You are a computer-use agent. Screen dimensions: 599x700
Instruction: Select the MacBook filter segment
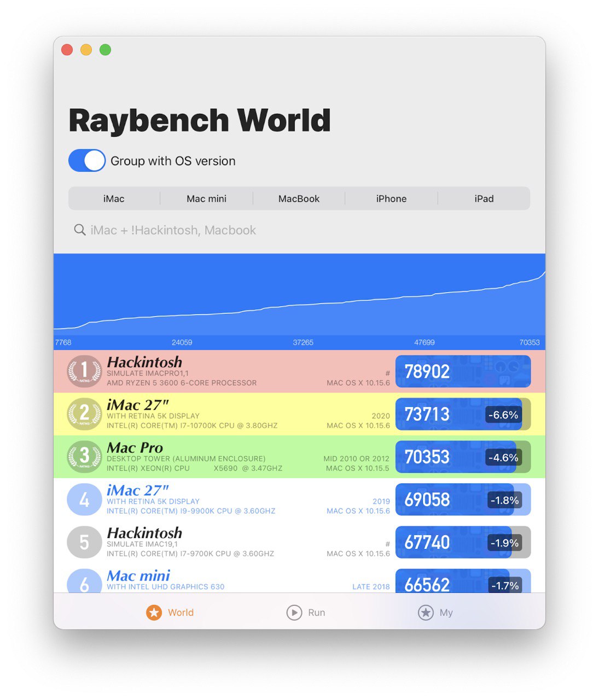[299, 199]
